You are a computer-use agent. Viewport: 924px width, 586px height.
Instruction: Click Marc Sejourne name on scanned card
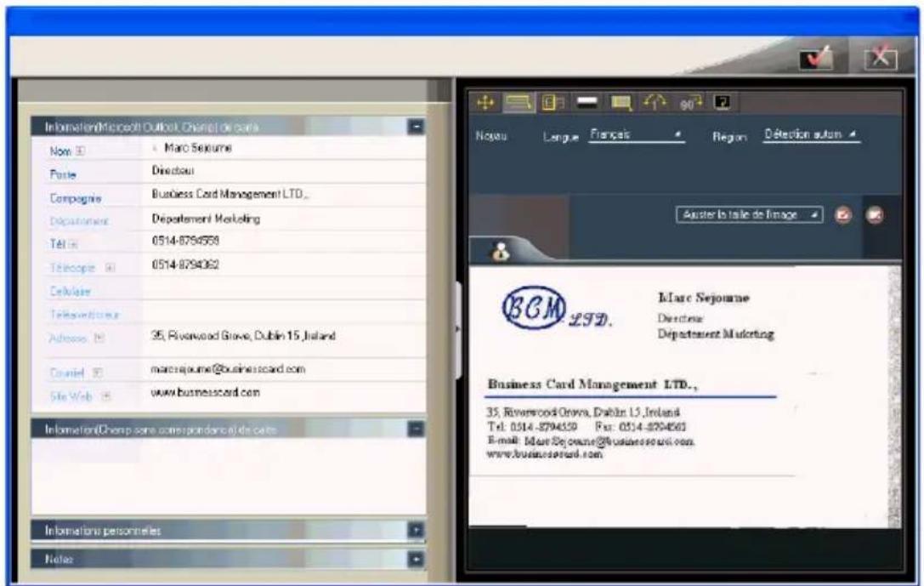[703, 298]
